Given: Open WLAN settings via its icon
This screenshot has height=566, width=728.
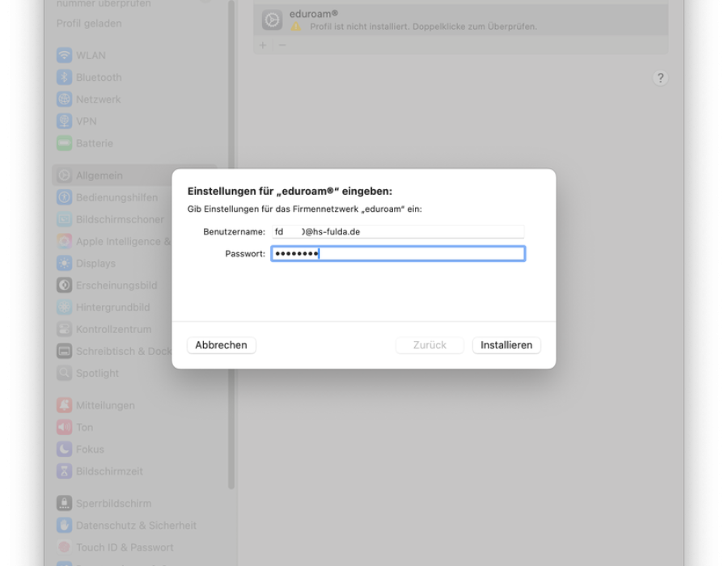Looking at the screenshot, I should click(x=65, y=55).
